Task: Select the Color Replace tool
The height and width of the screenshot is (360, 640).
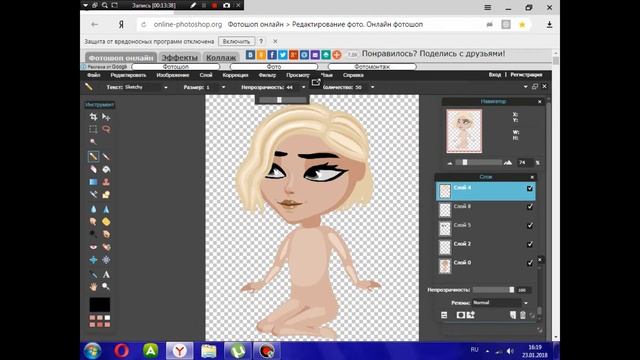Action: point(93,195)
